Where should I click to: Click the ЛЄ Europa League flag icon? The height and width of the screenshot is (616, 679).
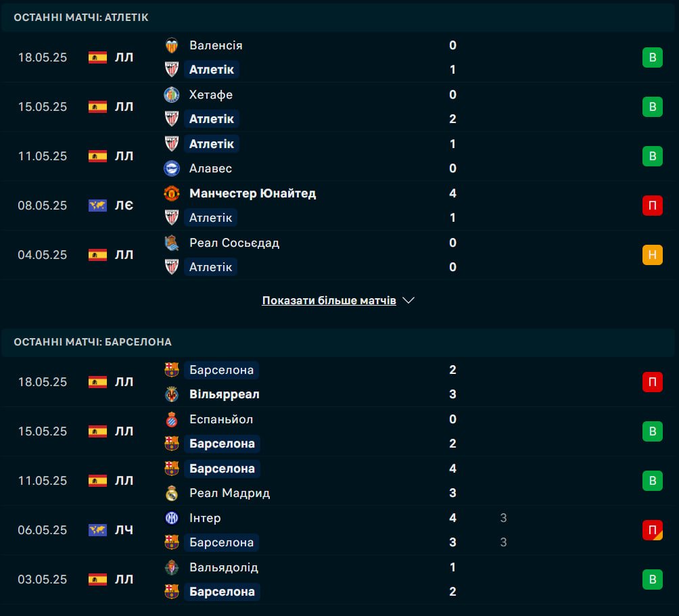(97, 205)
